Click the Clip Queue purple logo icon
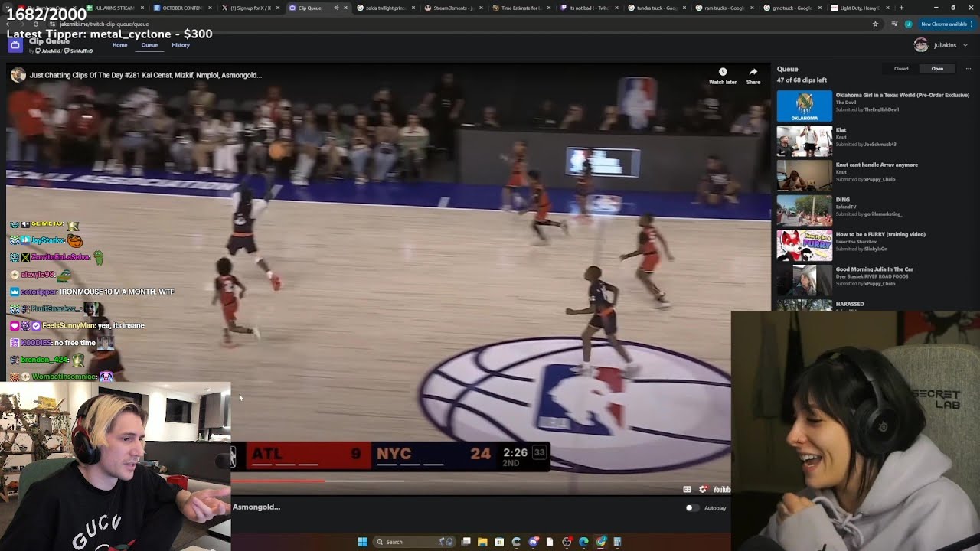The height and width of the screenshot is (551, 980). pyautogui.click(x=15, y=45)
